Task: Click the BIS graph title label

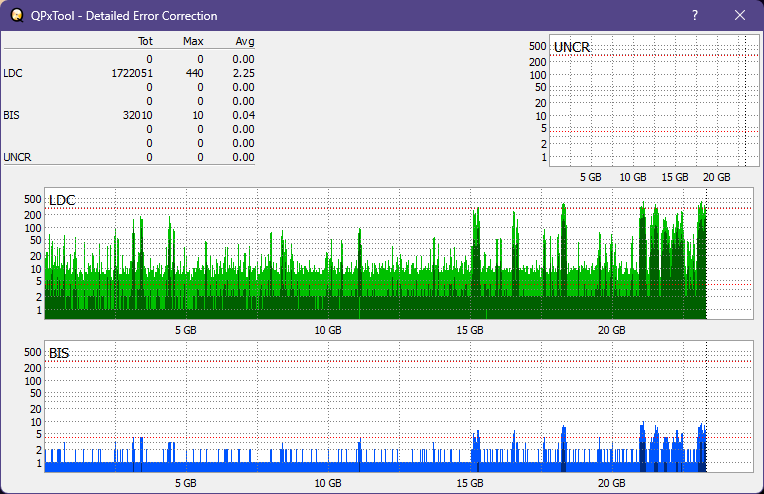Action: pyautogui.click(x=59, y=353)
